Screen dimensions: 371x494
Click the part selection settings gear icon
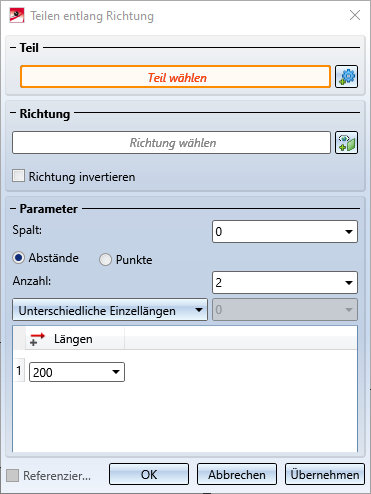click(x=346, y=77)
